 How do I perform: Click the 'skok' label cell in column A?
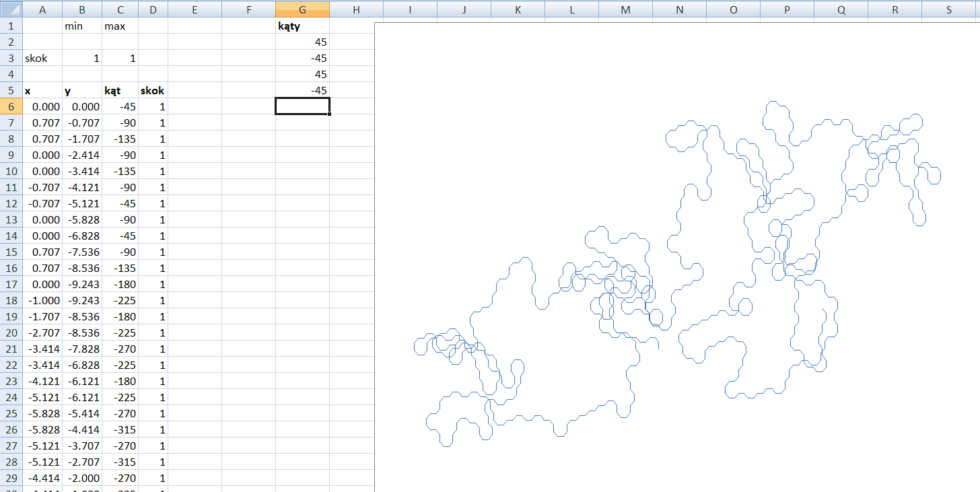[x=42, y=58]
